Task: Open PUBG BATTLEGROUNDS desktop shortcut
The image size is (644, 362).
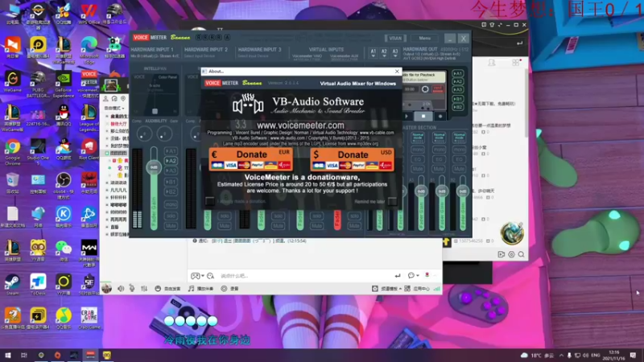Action: click(38, 84)
